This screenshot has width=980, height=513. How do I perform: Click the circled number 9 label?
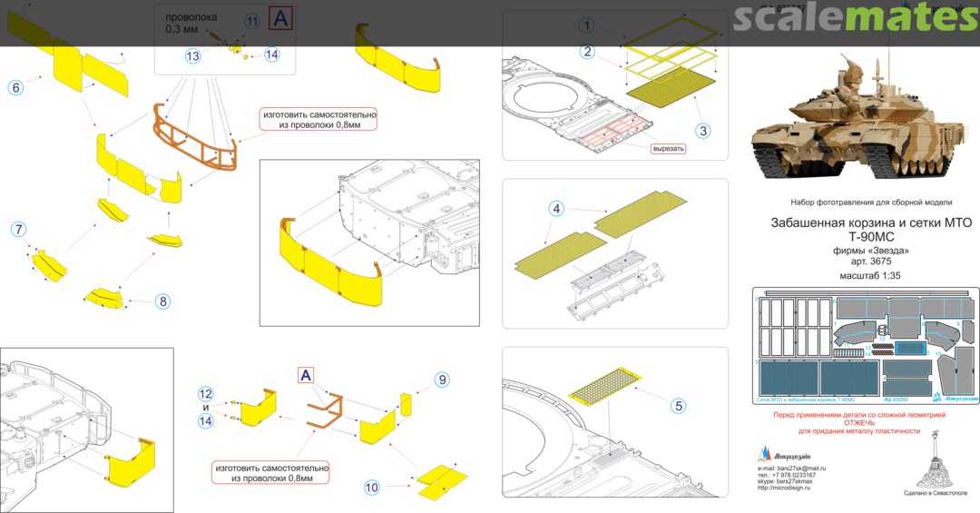(x=441, y=380)
